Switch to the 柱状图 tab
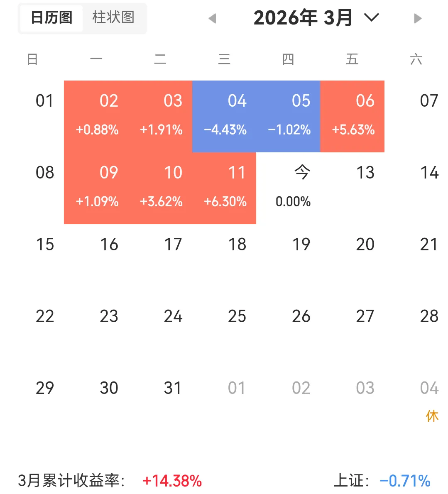Image resolution: width=448 pixels, height=494 pixels. pos(113,17)
